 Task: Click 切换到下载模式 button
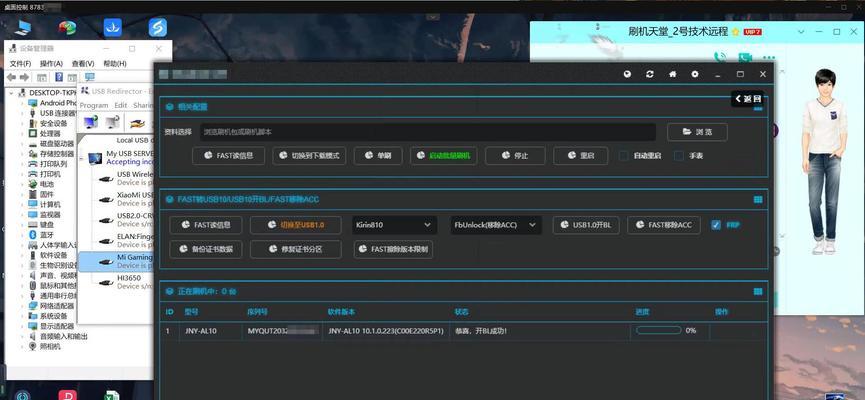tap(309, 156)
